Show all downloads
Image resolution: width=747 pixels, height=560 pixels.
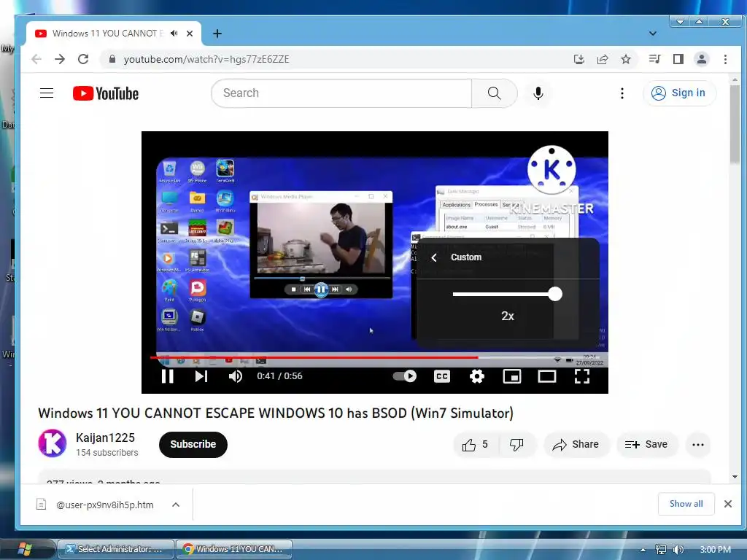click(686, 504)
